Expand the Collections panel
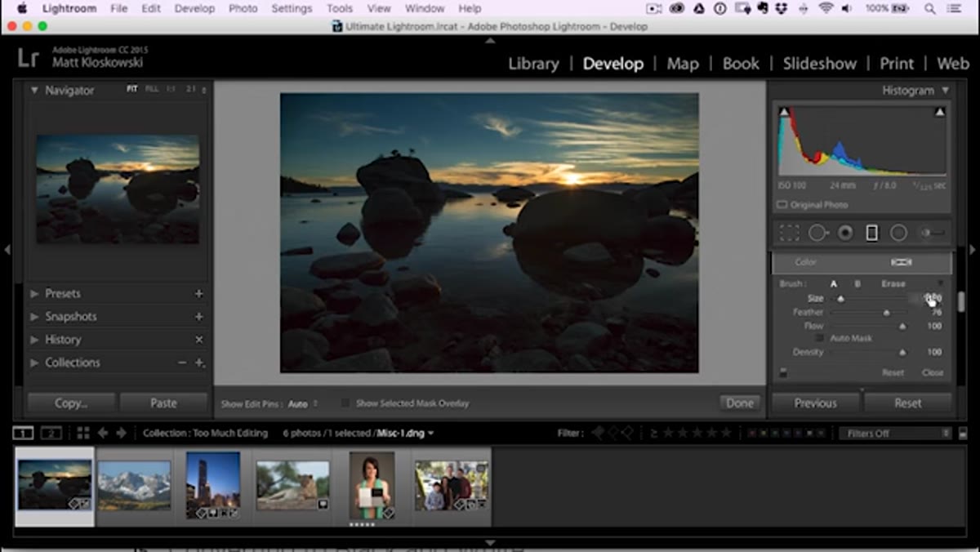The width and height of the screenshot is (980, 552). pos(35,363)
